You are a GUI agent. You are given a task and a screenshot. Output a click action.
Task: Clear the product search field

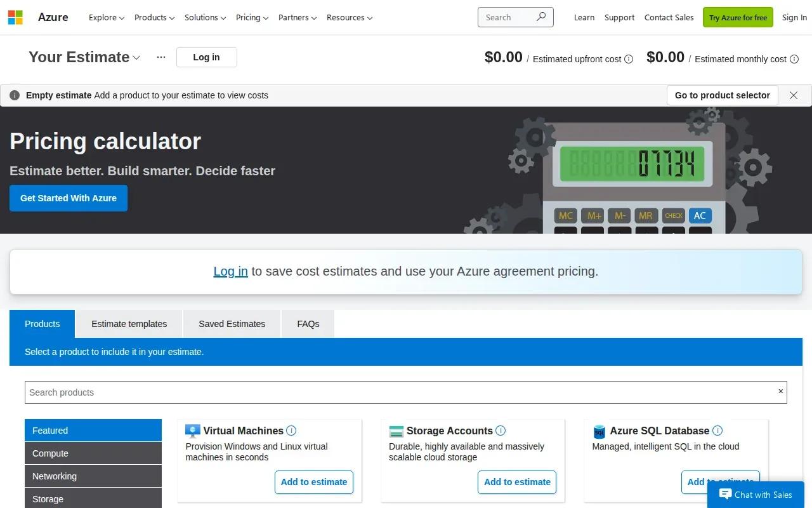[780, 391]
